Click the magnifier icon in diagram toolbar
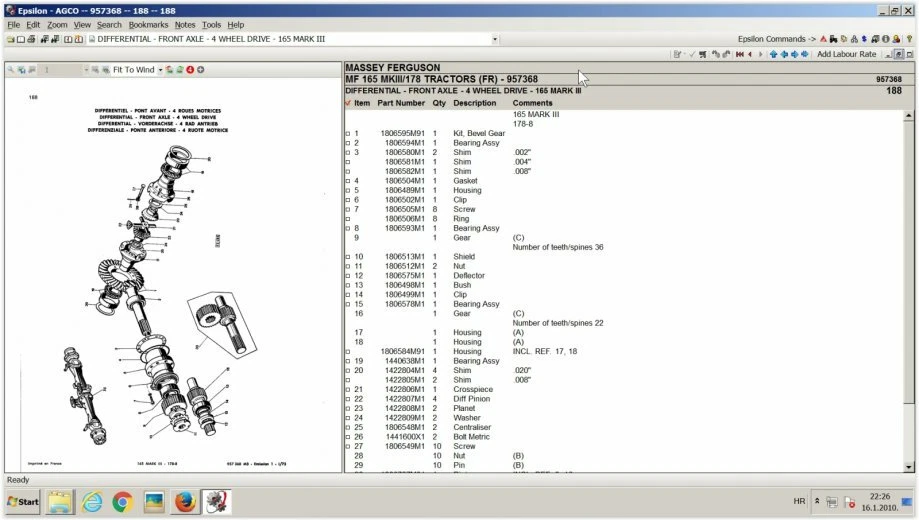Screen dimensions: 919x520 (x=11, y=70)
